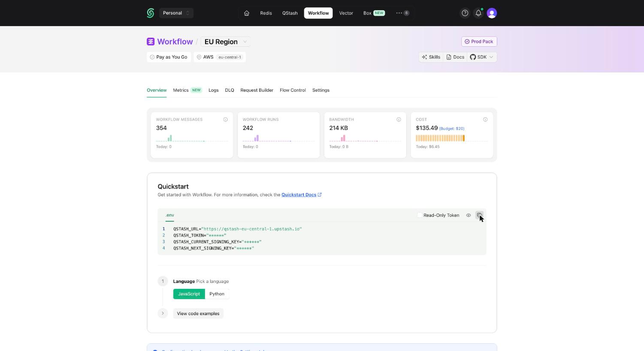Click the Bandwidth info icon
This screenshot has height=351, width=644.
tap(399, 120)
